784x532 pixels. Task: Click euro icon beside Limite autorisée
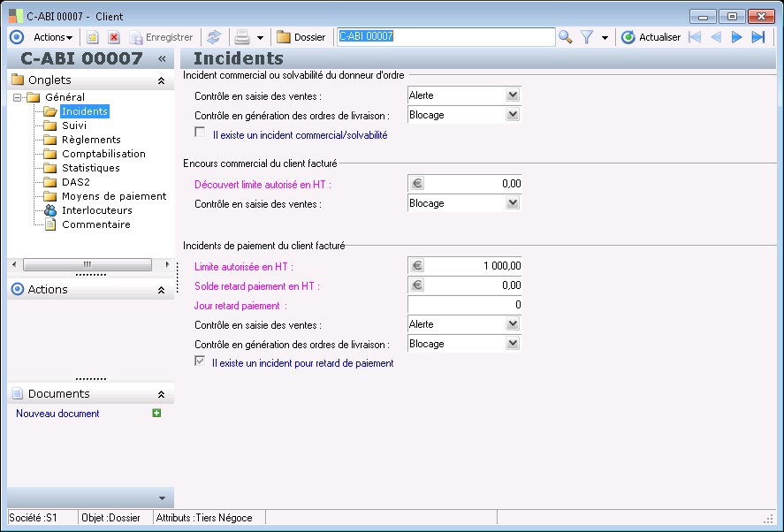pyautogui.click(x=417, y=265)
